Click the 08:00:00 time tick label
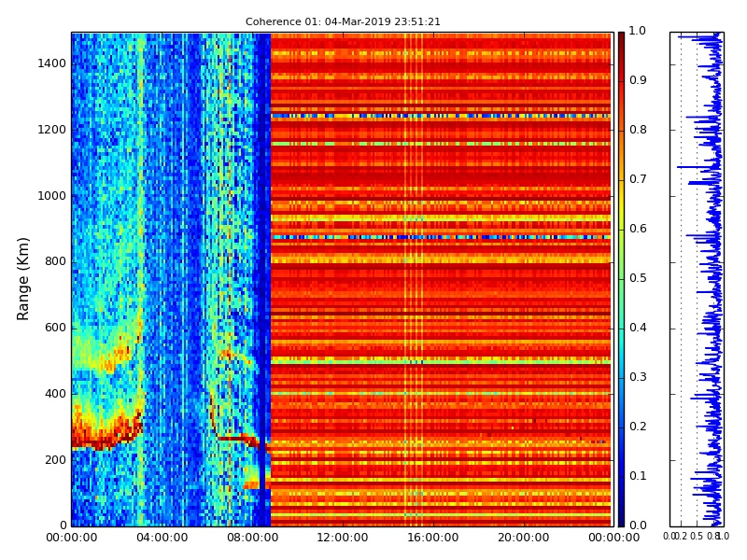Viewport: 747px width, 560px height. (252, 538)
